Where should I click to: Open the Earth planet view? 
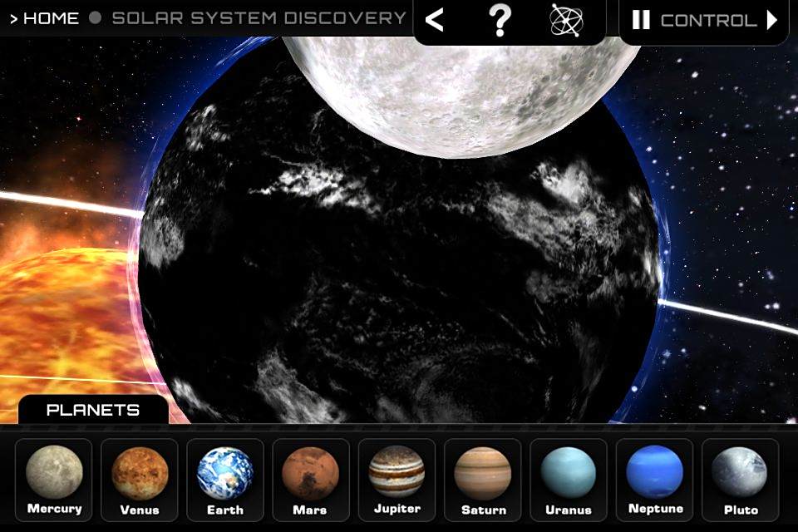tap(225, 480)
